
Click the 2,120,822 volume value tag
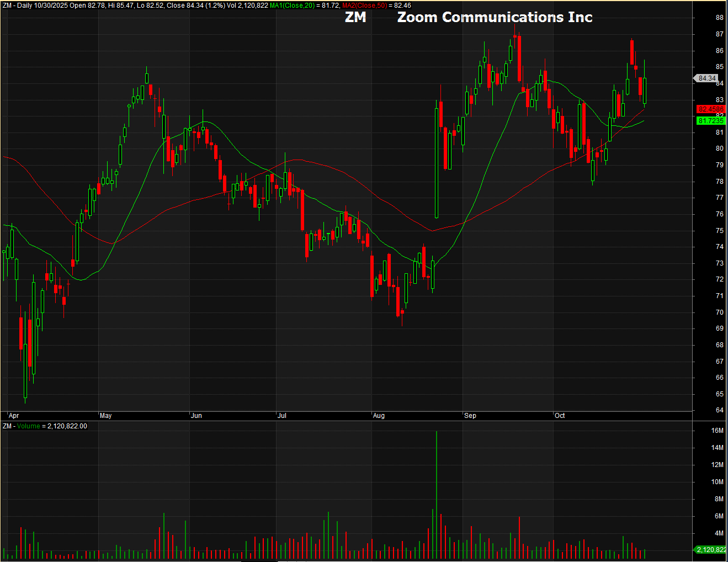pos(711,550)
